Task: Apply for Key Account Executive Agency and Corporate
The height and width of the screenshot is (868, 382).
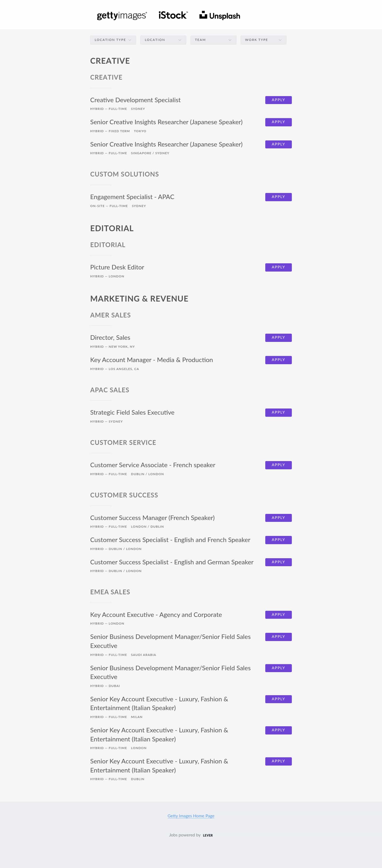Action: tap(278, 614)
